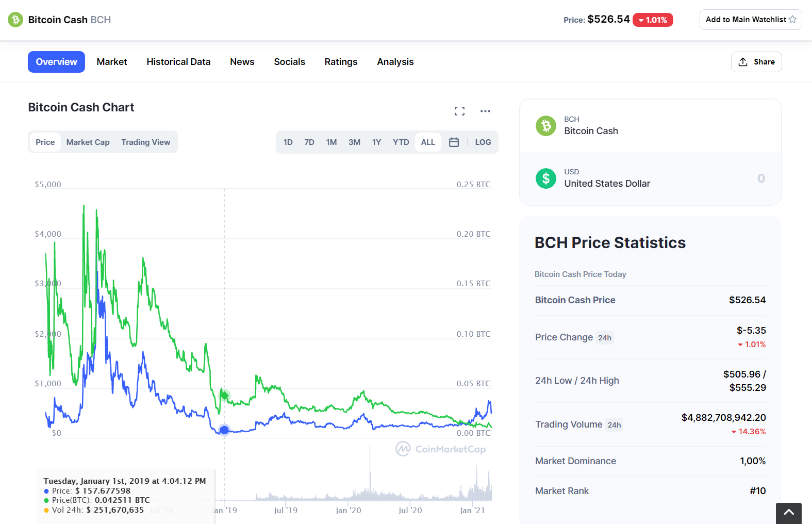Click the "Jul '19" x-axis label
This screenshot has height=524, width=812.
click(286, 511)
